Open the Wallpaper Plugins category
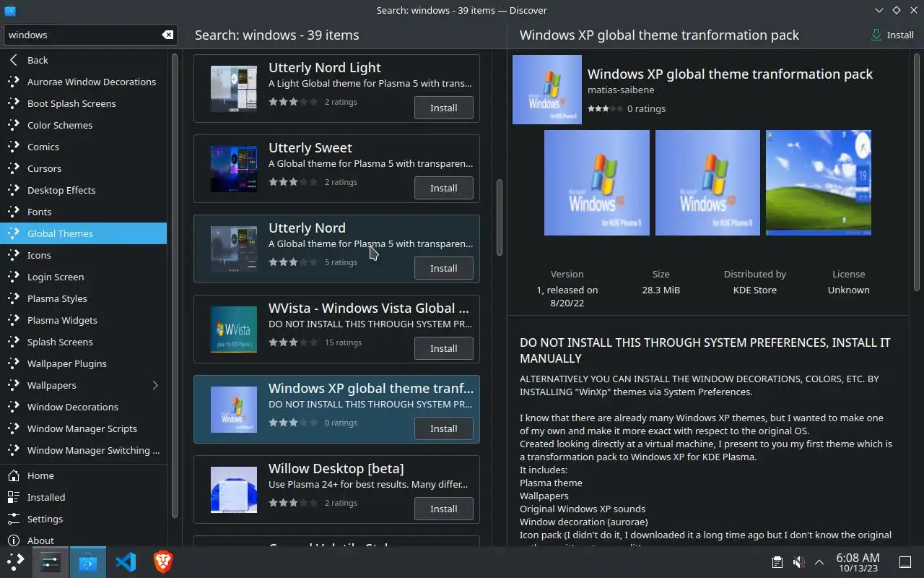The height and width of the screenshot is (578, 924). (x=83, y=363)
